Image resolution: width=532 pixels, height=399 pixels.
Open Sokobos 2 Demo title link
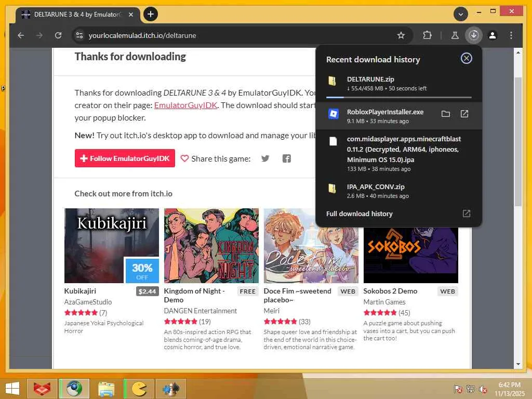390,291
